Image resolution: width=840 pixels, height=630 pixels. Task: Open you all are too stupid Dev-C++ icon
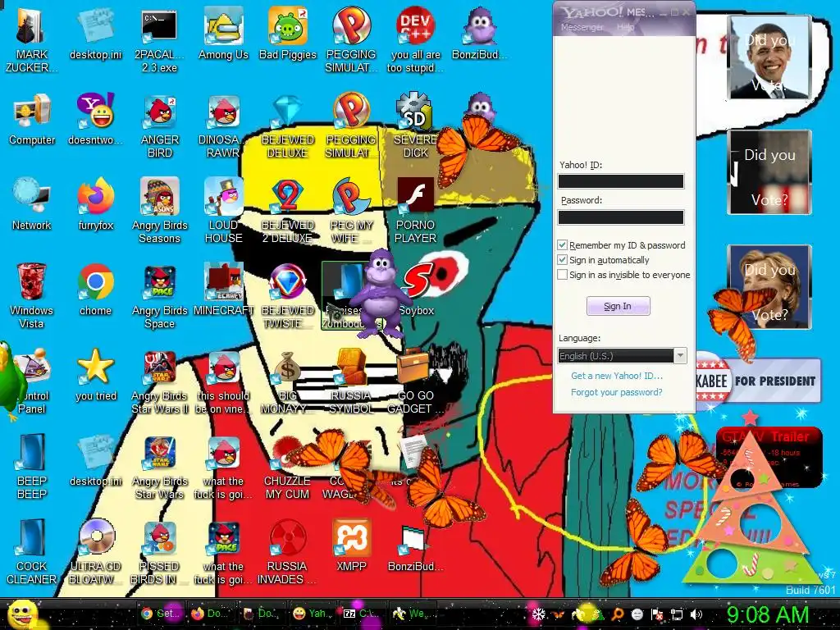tap(416, 39)
